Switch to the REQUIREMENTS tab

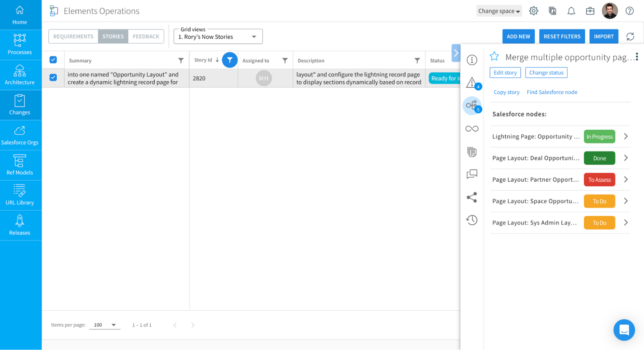point(73,36)
